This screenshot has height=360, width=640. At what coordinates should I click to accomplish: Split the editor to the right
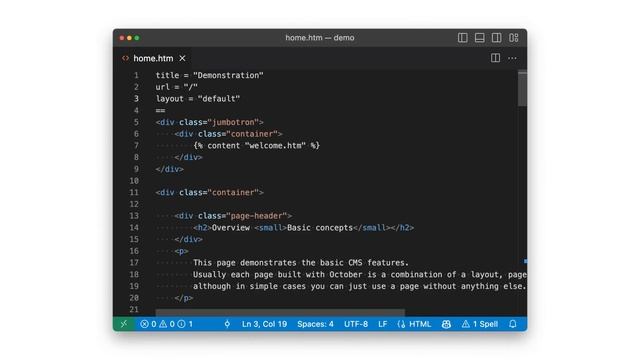[x=495, y=58]
